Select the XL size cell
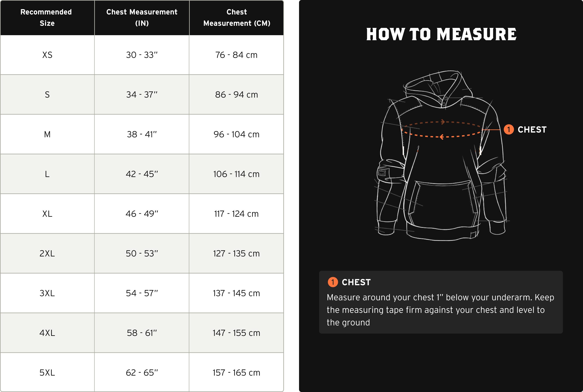 47,214
